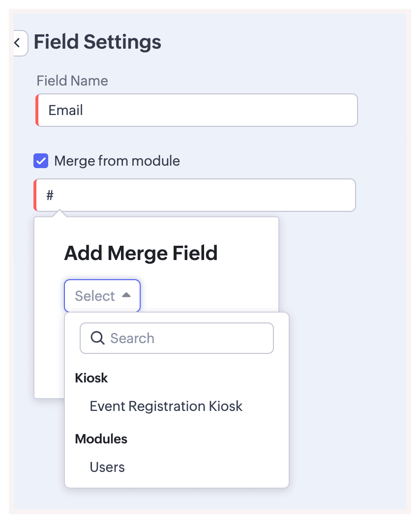Click the 'Select' placeholder text

pos(95,296)
